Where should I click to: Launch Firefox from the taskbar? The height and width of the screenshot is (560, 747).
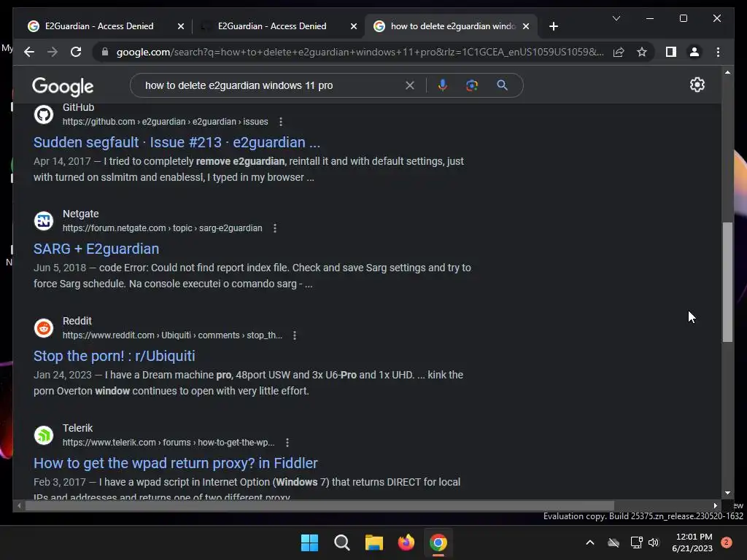point(406,542)
